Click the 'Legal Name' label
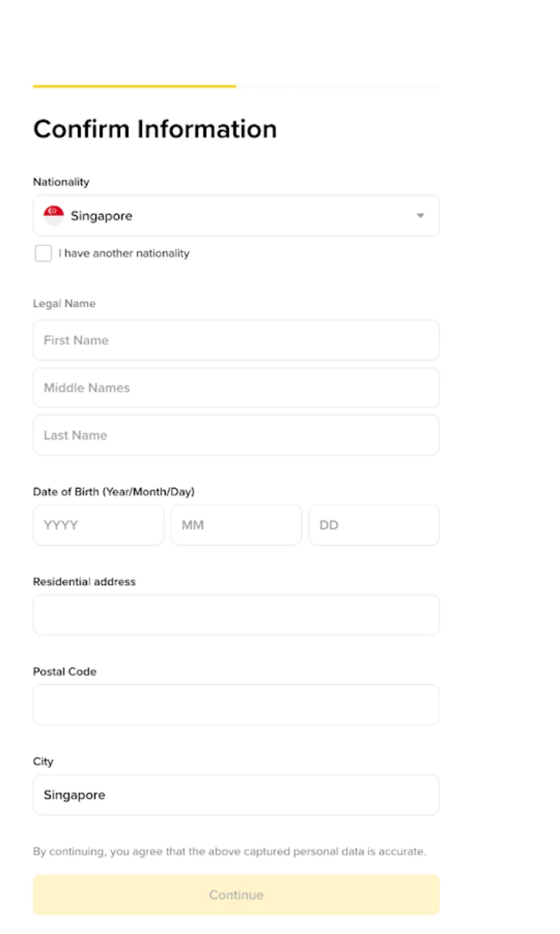Screen dimensions: 560x934 tap(64, 304)
